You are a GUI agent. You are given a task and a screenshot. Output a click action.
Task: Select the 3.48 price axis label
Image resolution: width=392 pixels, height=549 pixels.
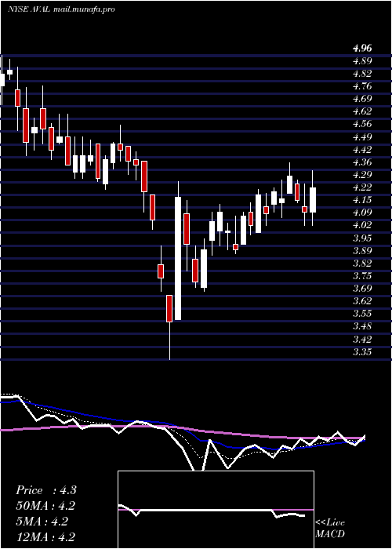click(x=362, y=327)
